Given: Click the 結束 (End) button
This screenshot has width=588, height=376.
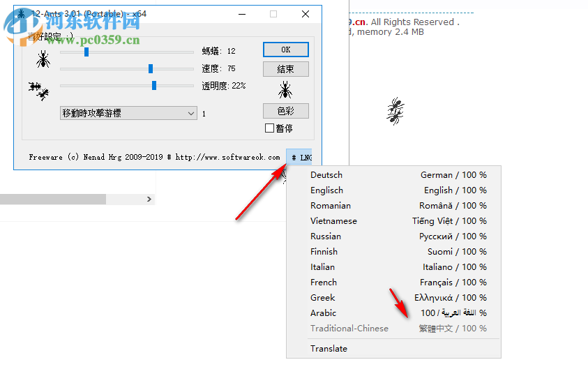Looking at the screenshot, I should pyautogui.click(x=286, y=69).
